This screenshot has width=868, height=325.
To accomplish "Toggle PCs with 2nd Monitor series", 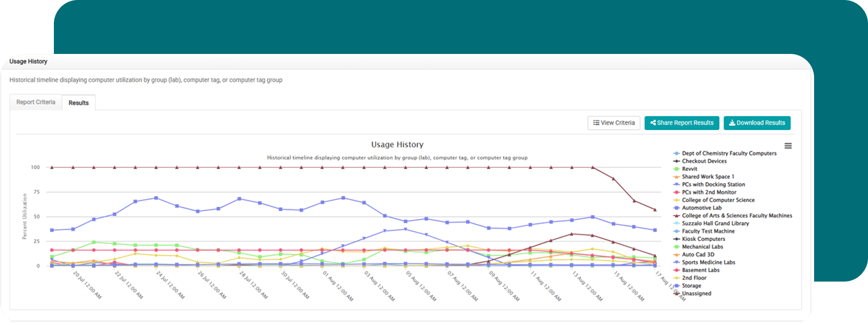I will point(704,192).
